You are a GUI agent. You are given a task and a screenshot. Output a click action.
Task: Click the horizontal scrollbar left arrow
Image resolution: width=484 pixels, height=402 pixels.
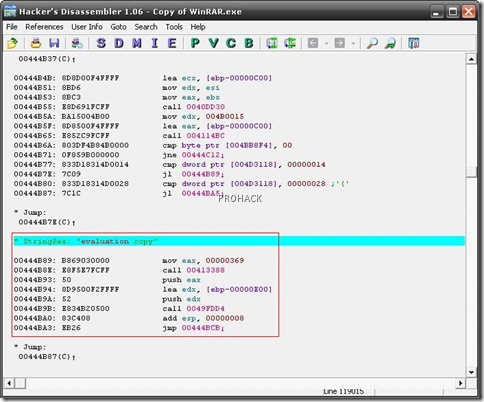click(x=9, y=383)
